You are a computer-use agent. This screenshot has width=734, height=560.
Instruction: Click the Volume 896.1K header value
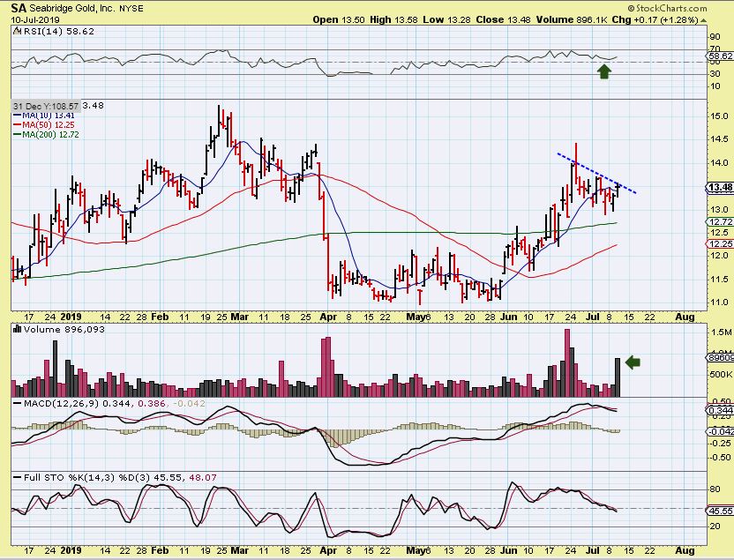(572, 19)
